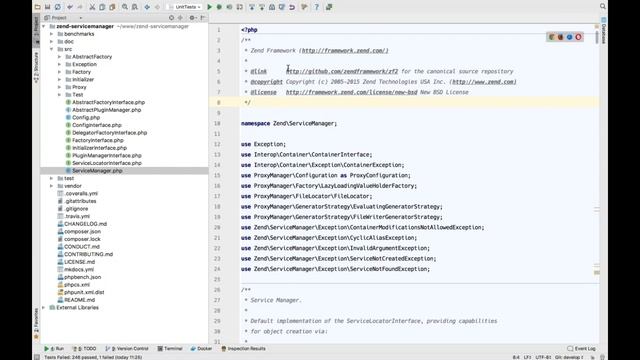Image resolution: width=640 pixels, height=360 pixels.
Task: Collapse the src folder
Action: click(51, 49)
